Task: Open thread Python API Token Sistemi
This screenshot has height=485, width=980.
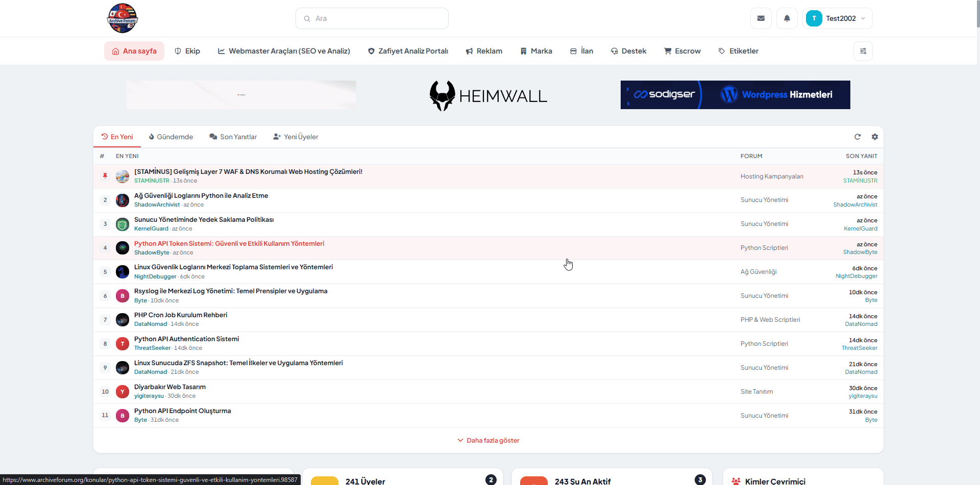Action: (229, 244)
